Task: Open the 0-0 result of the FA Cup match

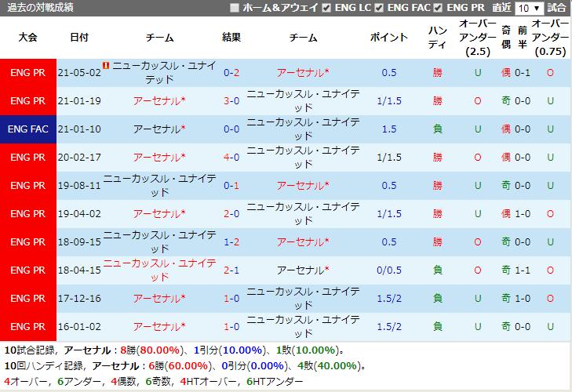Action: click(x=231, y=129)
